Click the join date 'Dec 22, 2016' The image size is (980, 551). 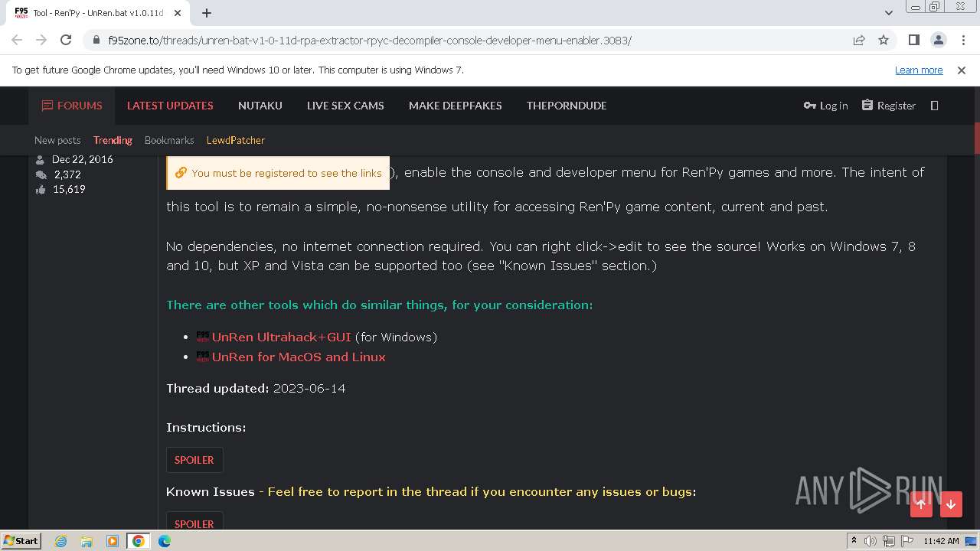pos(83,159)
